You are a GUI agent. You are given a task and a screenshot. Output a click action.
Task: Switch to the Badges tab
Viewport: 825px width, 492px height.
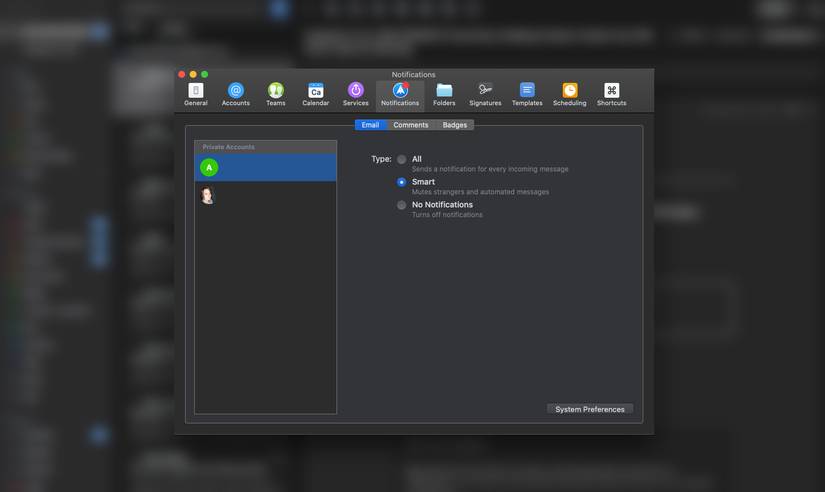[455, 125]
